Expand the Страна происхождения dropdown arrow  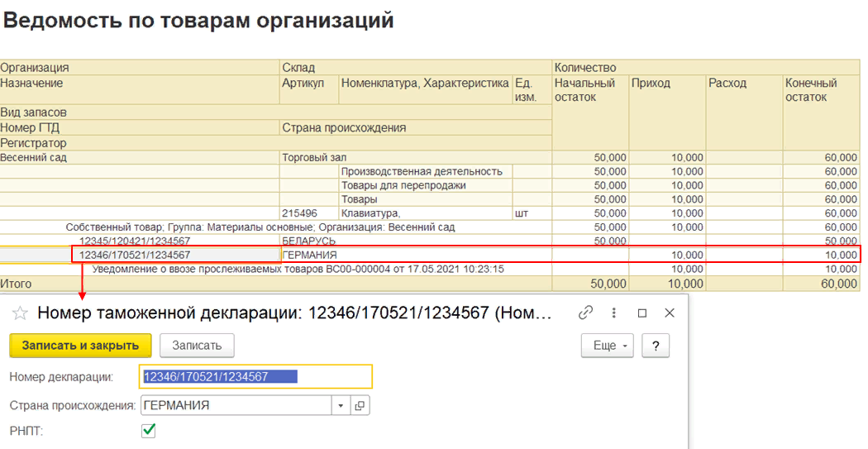(341, 405)
